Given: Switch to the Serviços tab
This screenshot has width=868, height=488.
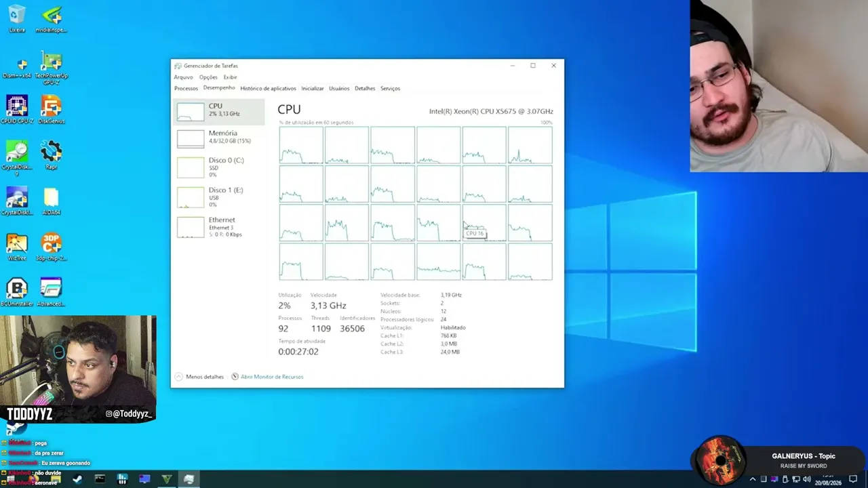Looking at the screenshot, I should [x=390, y=89].
